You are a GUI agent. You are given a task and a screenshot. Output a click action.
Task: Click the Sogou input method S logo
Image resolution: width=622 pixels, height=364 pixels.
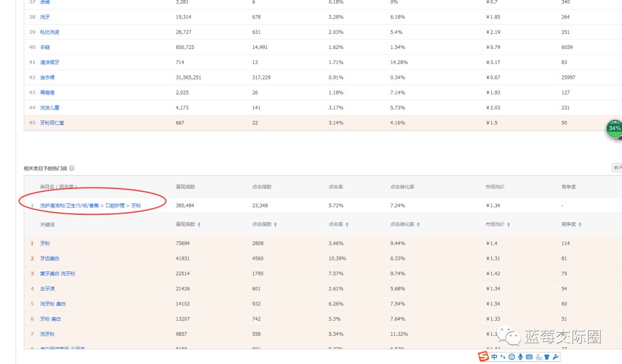(483, 357)
